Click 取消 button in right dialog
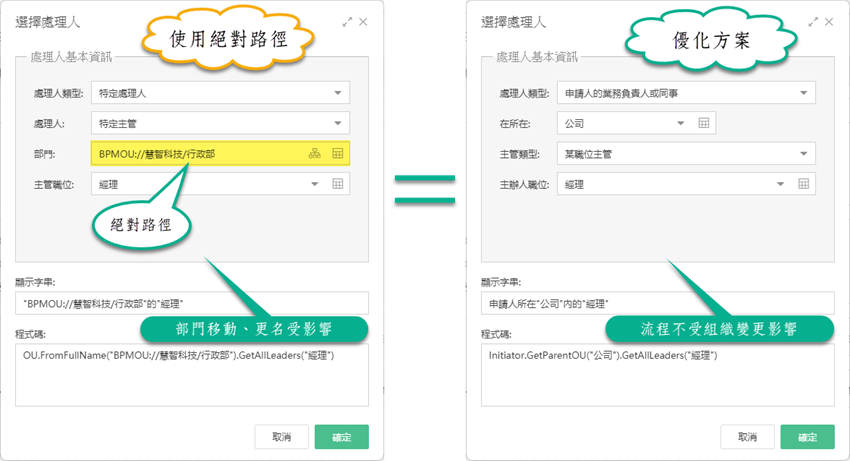 [x=748, y=437]
